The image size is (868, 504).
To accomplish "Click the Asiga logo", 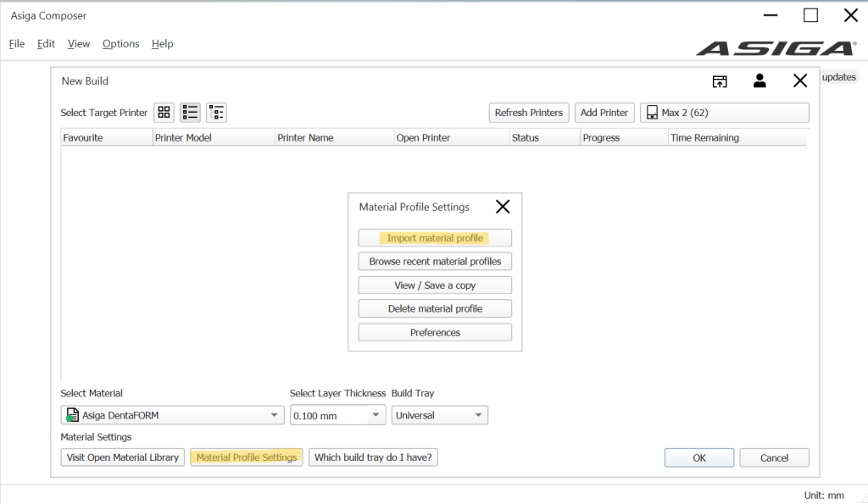I will (776, 48).
